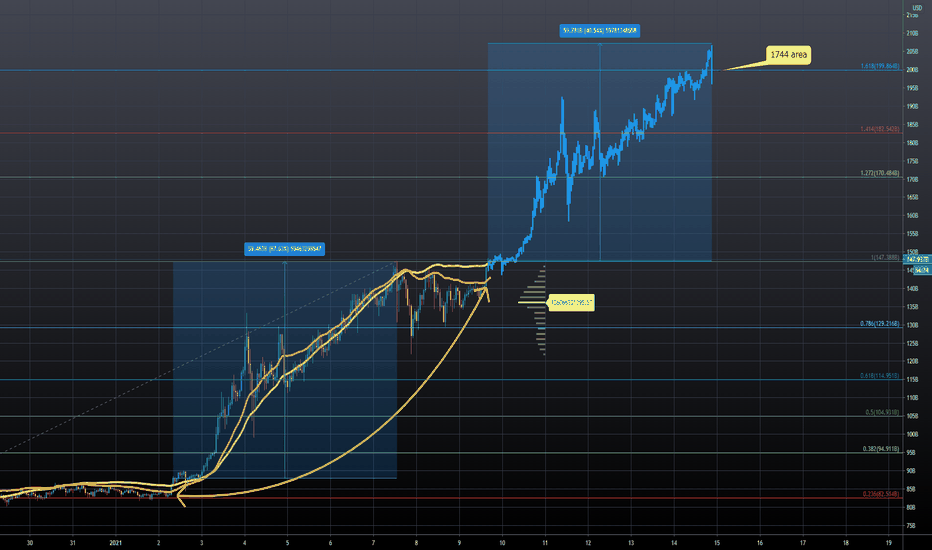
Task: Click the 0.618(114.951B) Fibonacci level label
Action: [880, 375]
